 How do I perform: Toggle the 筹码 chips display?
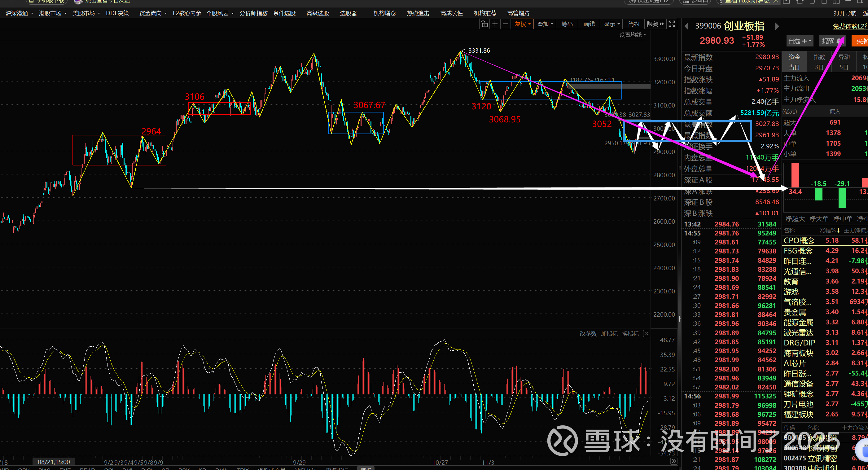point(567,24)
